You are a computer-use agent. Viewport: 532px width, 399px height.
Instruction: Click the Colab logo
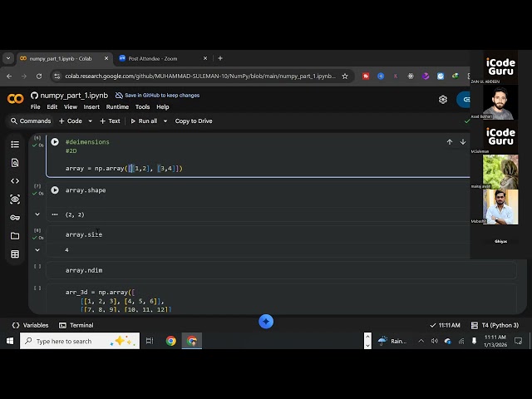pos(16,99)
